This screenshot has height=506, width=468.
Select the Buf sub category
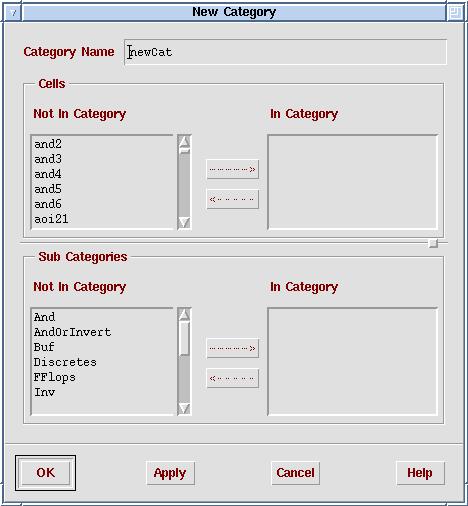[44, 347]
